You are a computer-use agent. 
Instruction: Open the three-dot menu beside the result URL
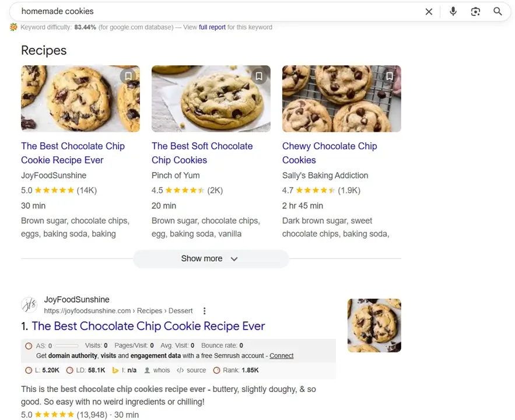[x=204, y=310]
